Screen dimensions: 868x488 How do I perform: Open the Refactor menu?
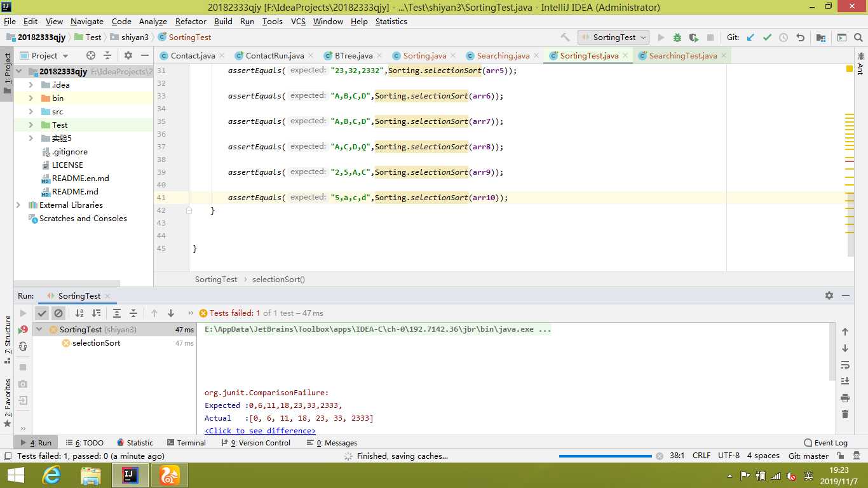[191, 21]
